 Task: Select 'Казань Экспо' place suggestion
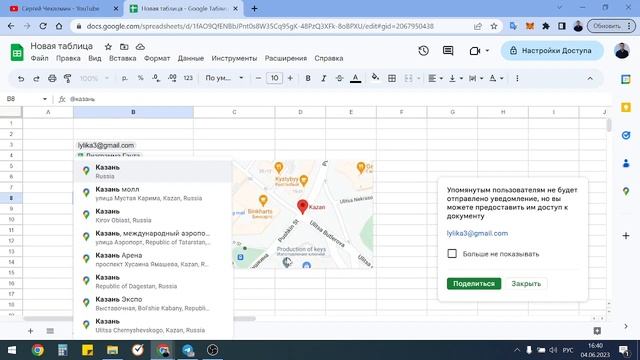click(153, 304)
